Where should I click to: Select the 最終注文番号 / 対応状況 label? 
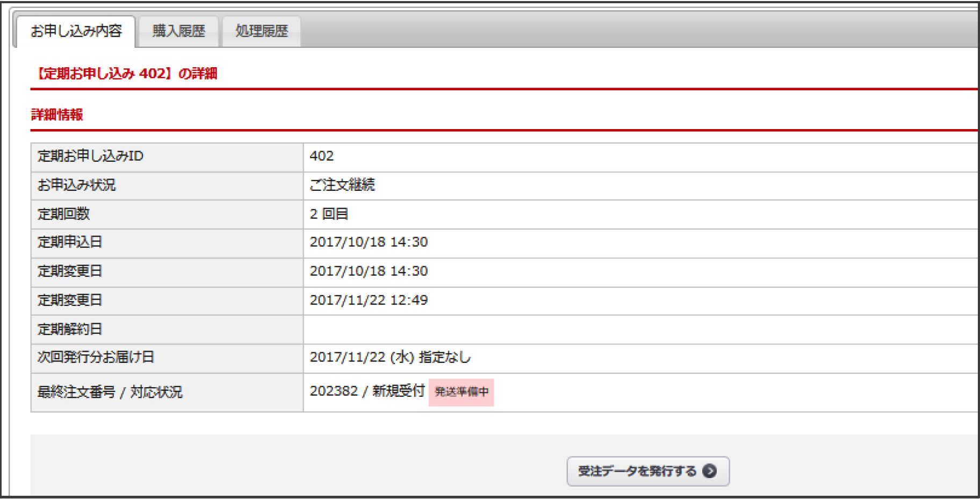[x=110, y=392]
